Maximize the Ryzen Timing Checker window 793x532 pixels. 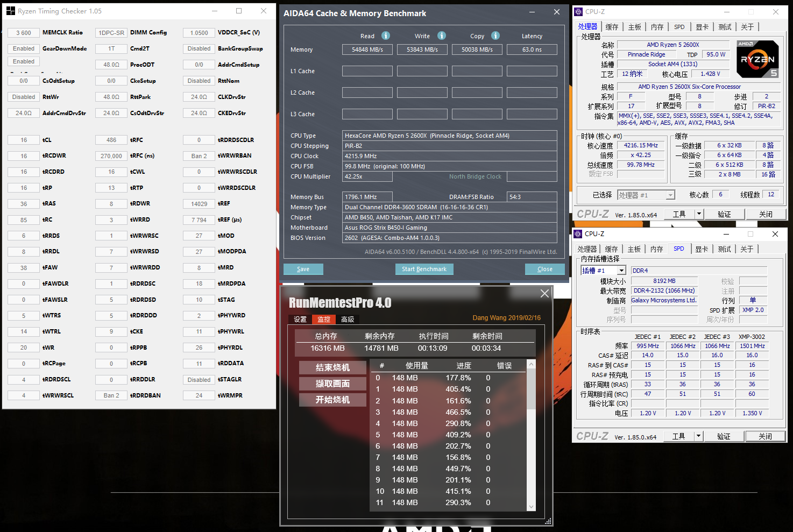[x=239, y=11]
